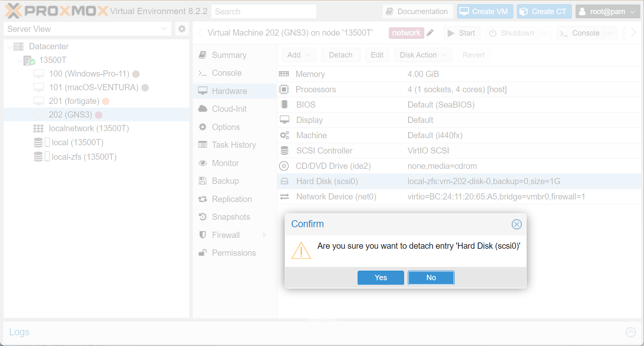Collapse the 13500T node in tree
Screen dimensions: 644x346
click(19, 60)
